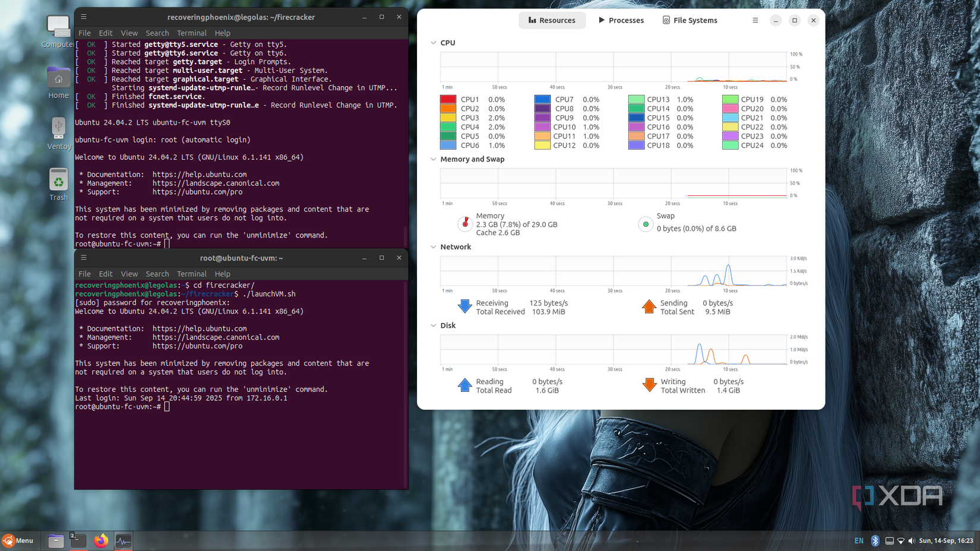Open the Bluetooth tray icon
This screenshot has width=980, height=551.
click(x=875, y=541)
